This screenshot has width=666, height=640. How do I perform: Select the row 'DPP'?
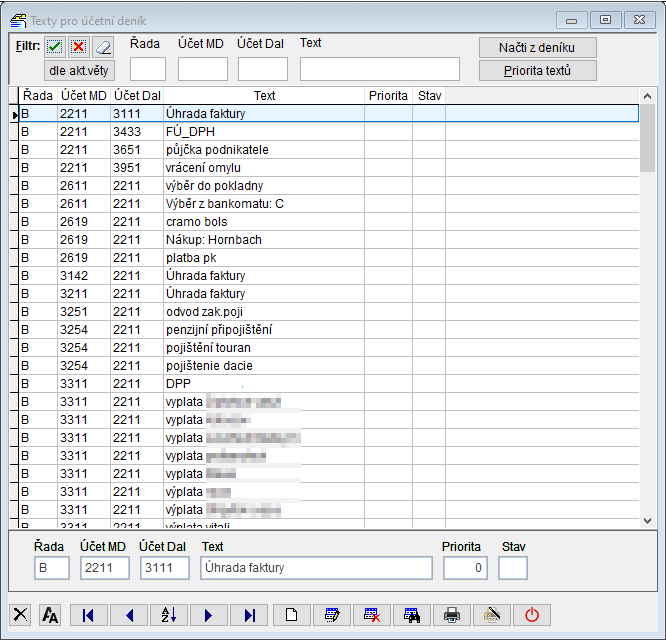point(329,383)
